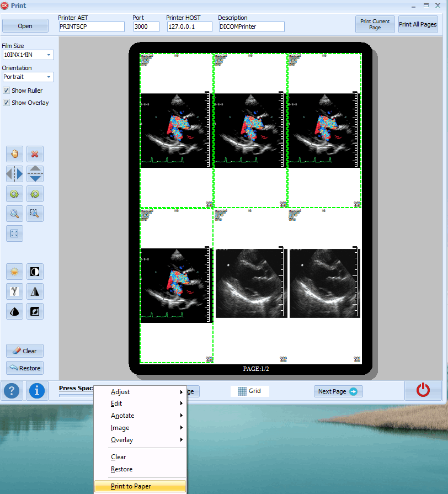This screenshot has width=448, height=494.
Task: Click the Printer HOST input field
Action: pyautogui.click(x=189, y=26)
